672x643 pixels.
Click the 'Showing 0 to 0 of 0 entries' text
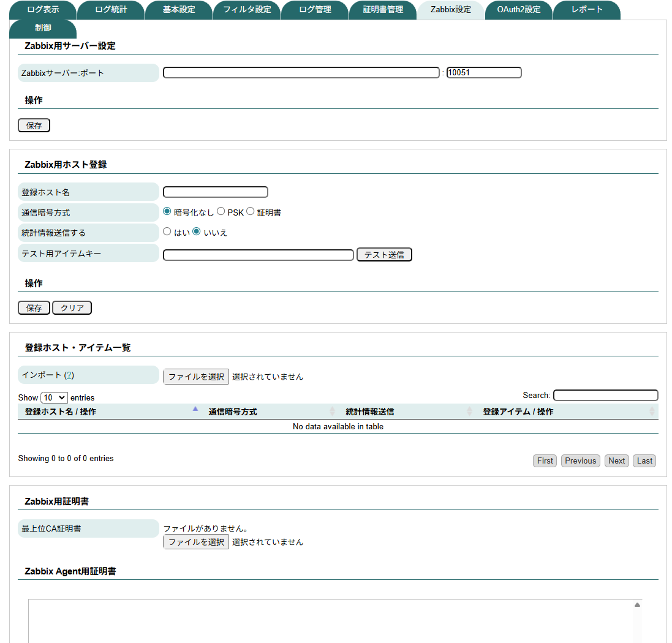tap(66, 459)
